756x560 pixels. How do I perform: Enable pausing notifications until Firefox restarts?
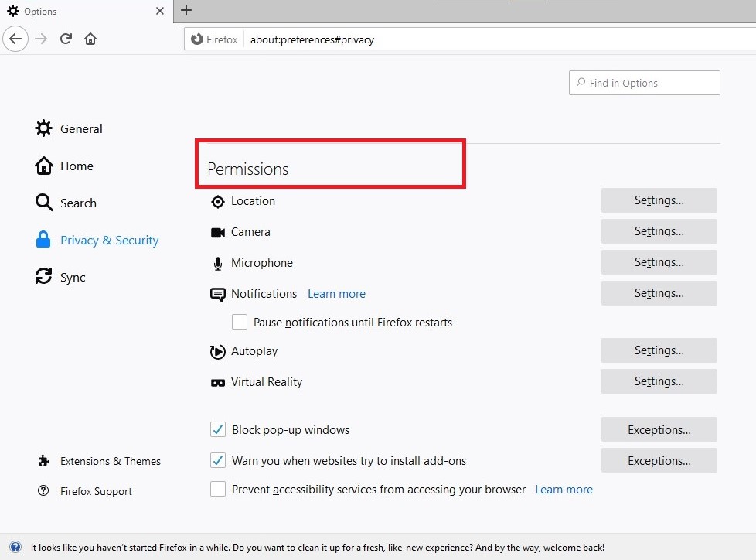pyautogui.click(x=240, y=322)
